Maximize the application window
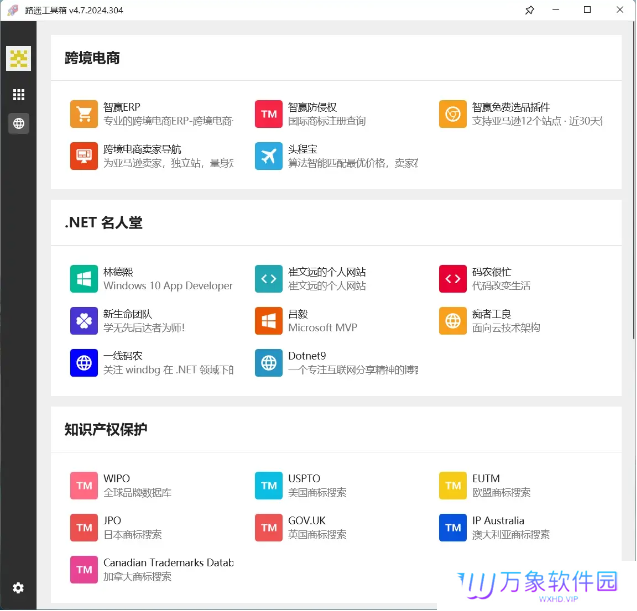Image resolution: width=637 pixels, height=611 pixels. click(x=587, y=10)
